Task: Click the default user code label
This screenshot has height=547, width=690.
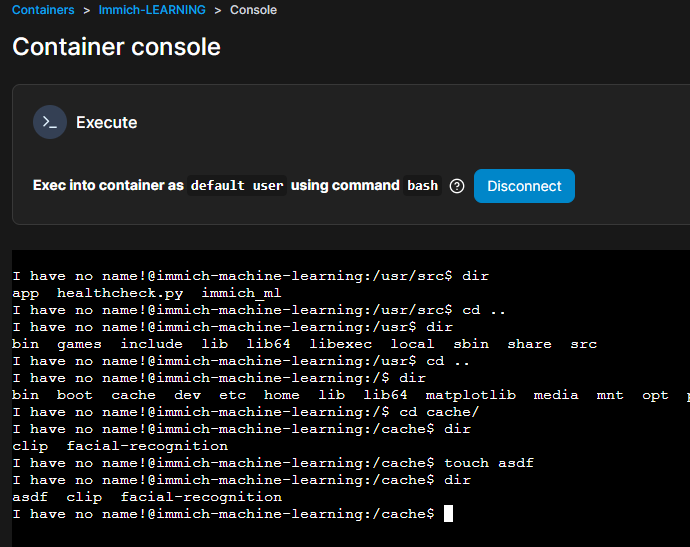Action: pos(237,186)
